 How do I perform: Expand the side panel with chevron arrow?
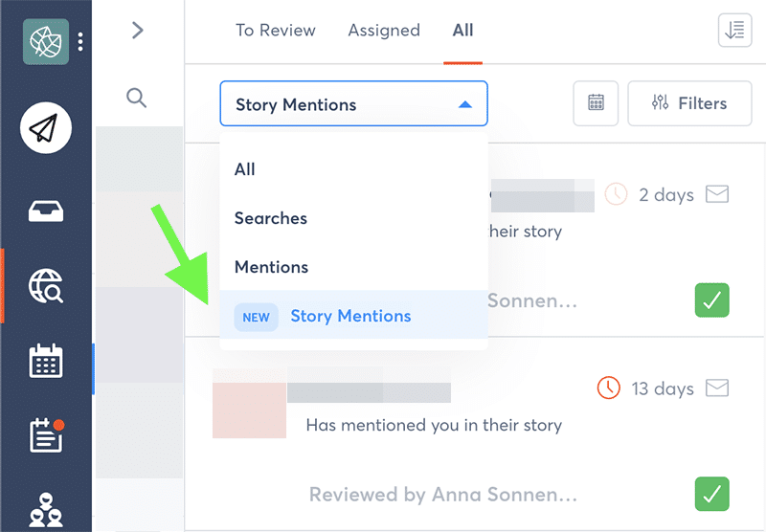click(x=137, y=31)
